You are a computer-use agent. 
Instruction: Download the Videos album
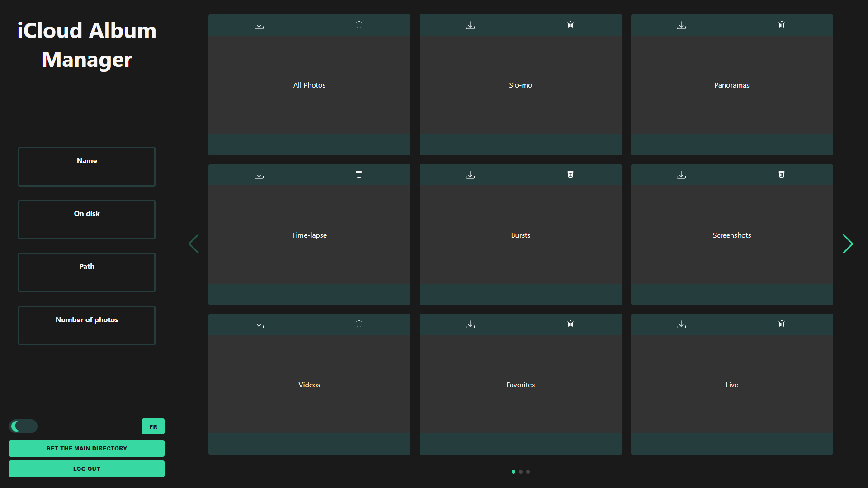[259, 324]
